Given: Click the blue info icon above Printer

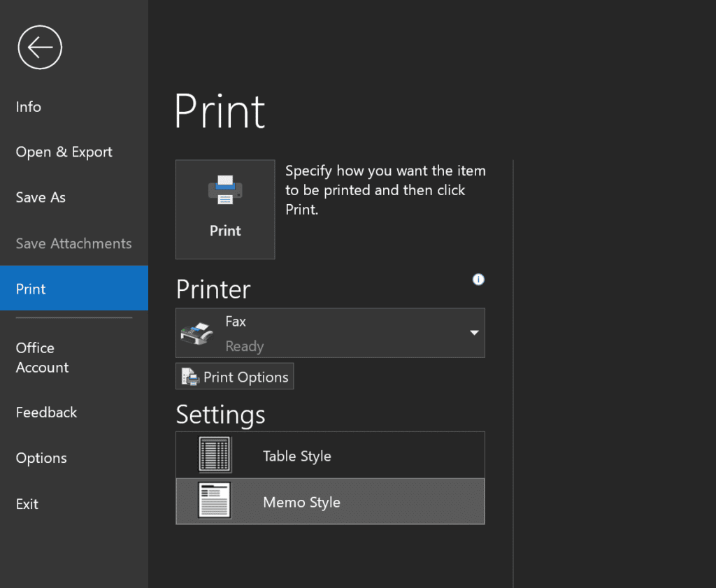Looking at the screenshot, I should [x=478, y=279].
